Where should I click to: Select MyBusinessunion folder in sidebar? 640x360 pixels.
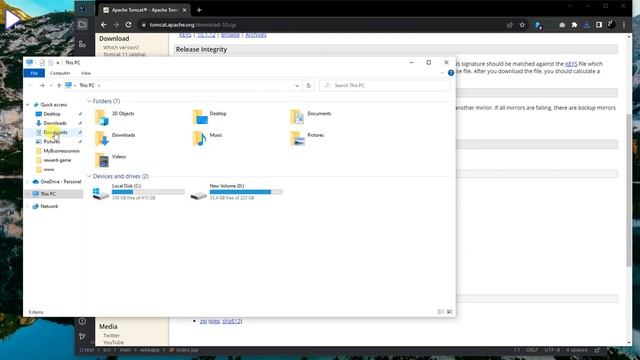coord(61,151)
